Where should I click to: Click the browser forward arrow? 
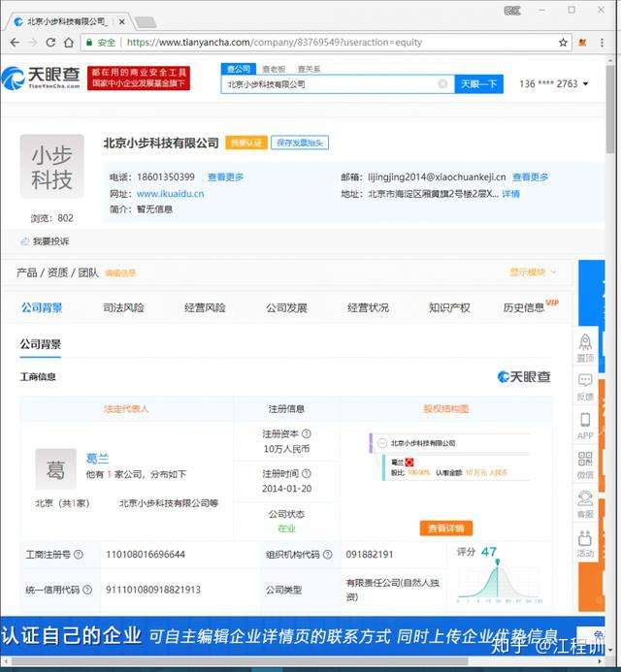click(x=33, y=43)
